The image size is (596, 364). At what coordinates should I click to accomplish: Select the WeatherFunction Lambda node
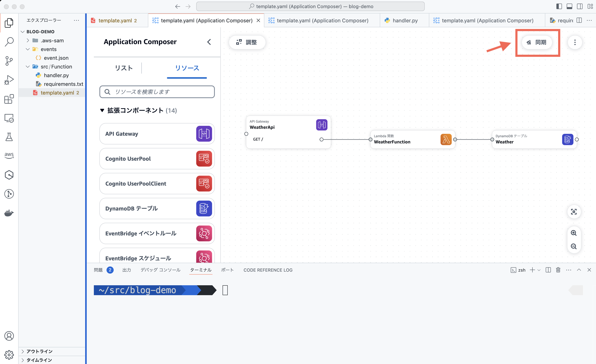tap(413, 139)
